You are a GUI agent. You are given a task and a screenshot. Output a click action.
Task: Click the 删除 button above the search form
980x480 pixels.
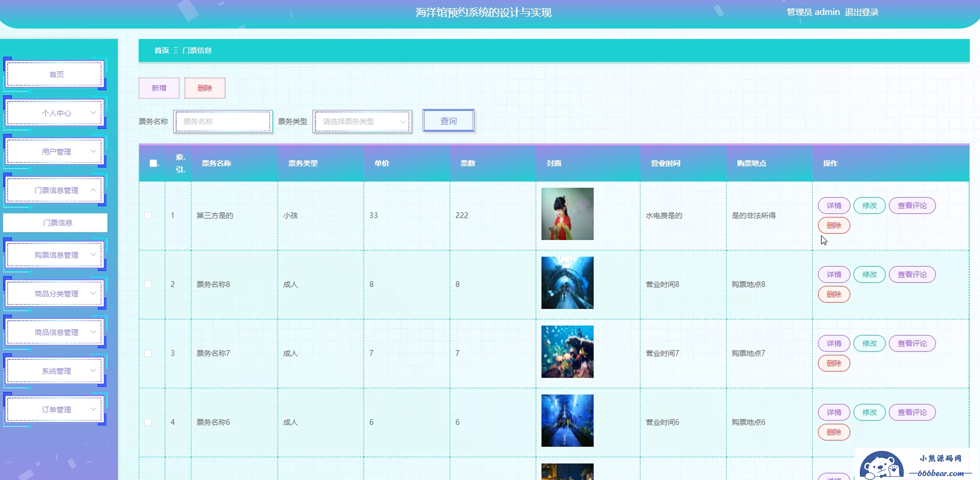tap(205, 88)
